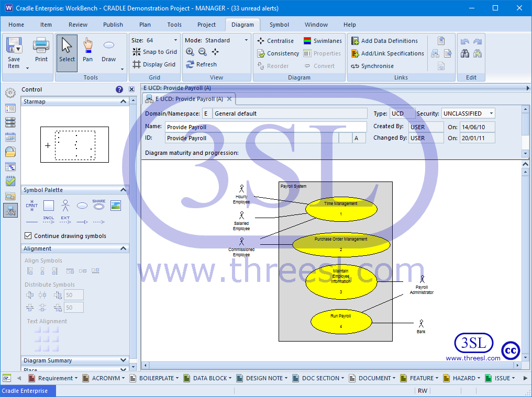Open the Home ribbon tab

[16, 25]
